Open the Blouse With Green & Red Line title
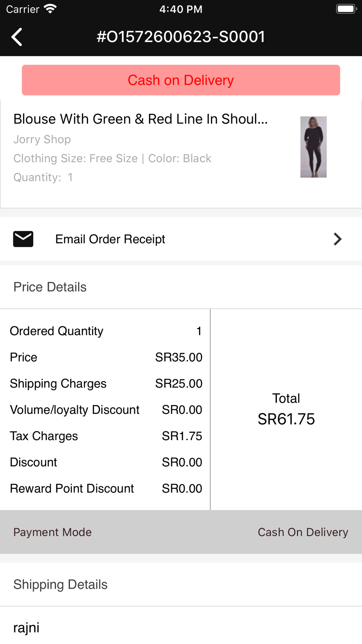The image size is (362, 644). pos(140,119)
